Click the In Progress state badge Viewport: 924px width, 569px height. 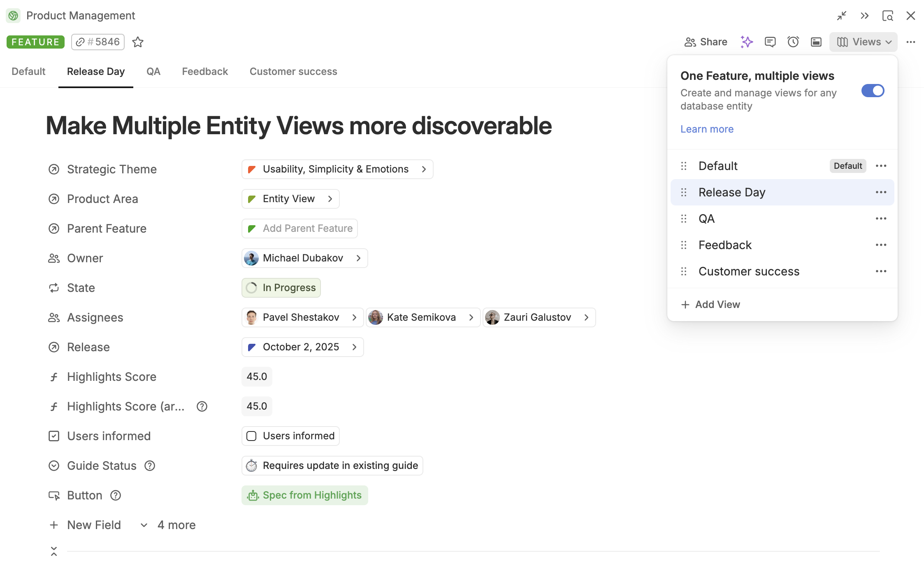click(x=281, y=288)
